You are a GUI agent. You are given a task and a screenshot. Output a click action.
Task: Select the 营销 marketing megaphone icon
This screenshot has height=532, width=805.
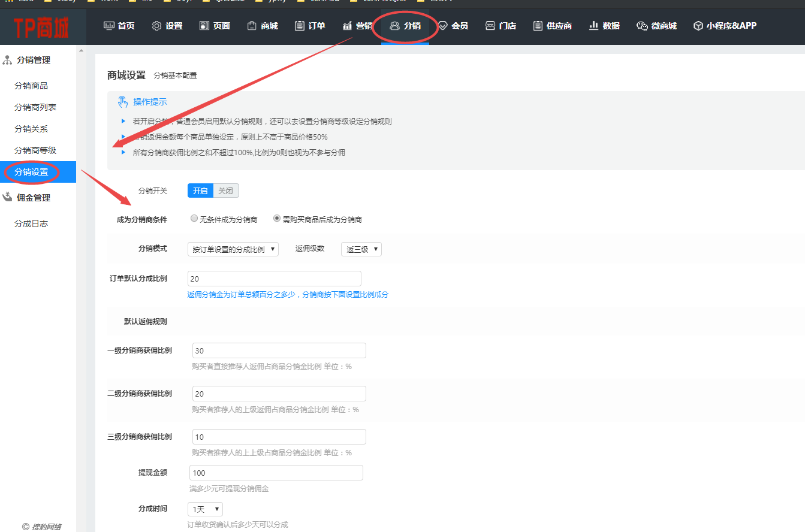348,26
